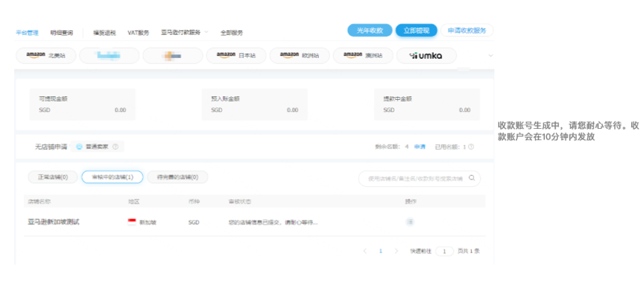The width and height of the screenshot is (644, 298).
Task: Select the umka marketplace pill
Action: (x=426, y=55)
